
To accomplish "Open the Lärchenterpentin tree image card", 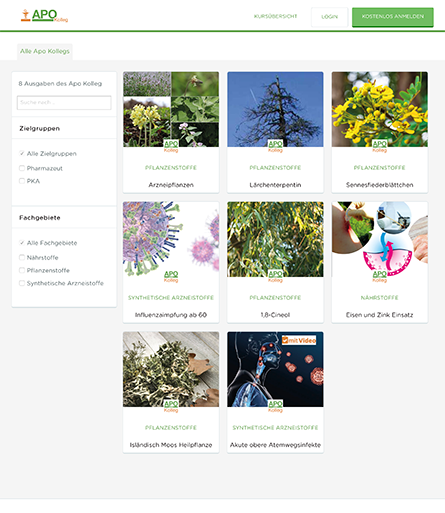I will 275,109.
